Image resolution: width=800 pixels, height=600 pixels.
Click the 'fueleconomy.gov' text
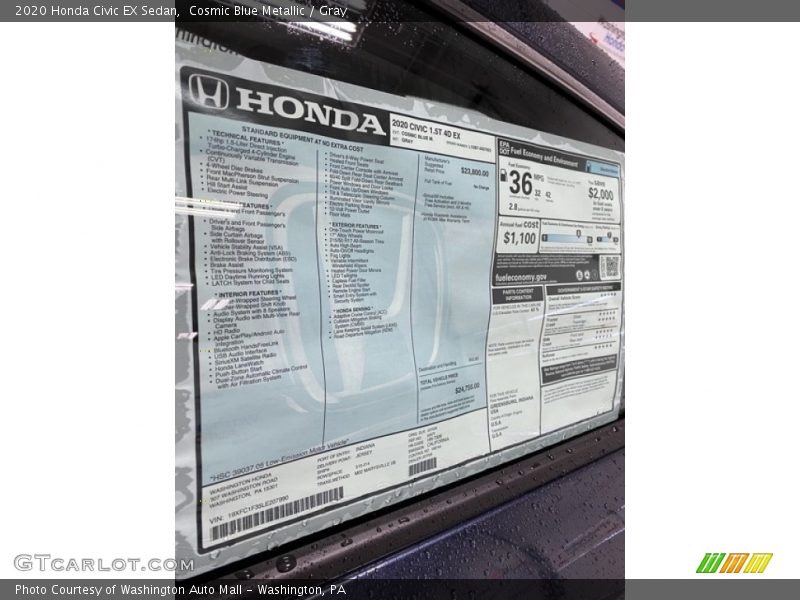pos(520,277)
